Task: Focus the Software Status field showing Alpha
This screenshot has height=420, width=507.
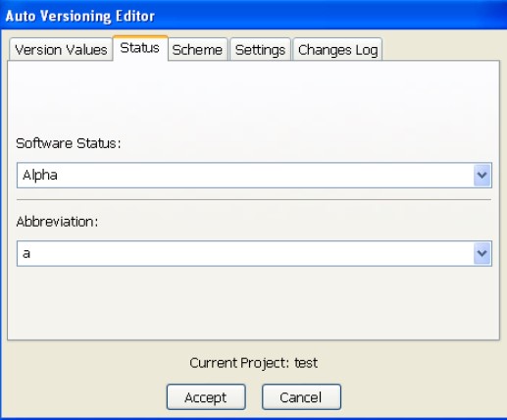Action: 245,175
